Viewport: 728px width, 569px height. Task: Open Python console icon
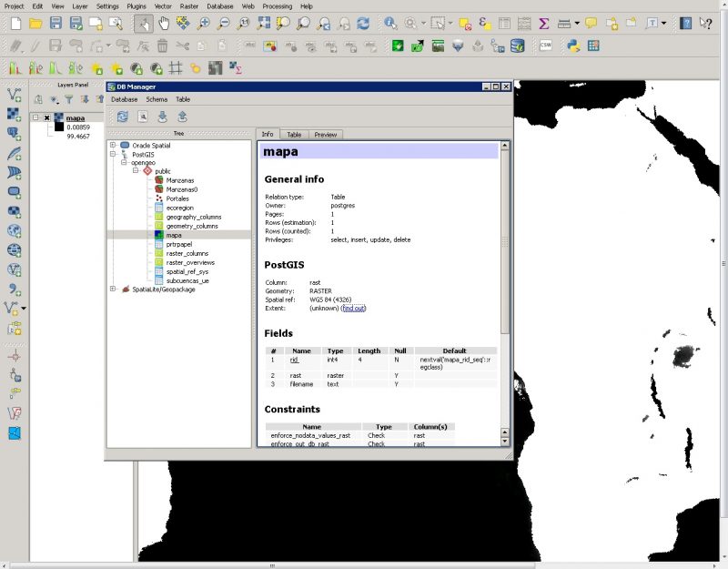pyautogui.click(x=573, y=46)
